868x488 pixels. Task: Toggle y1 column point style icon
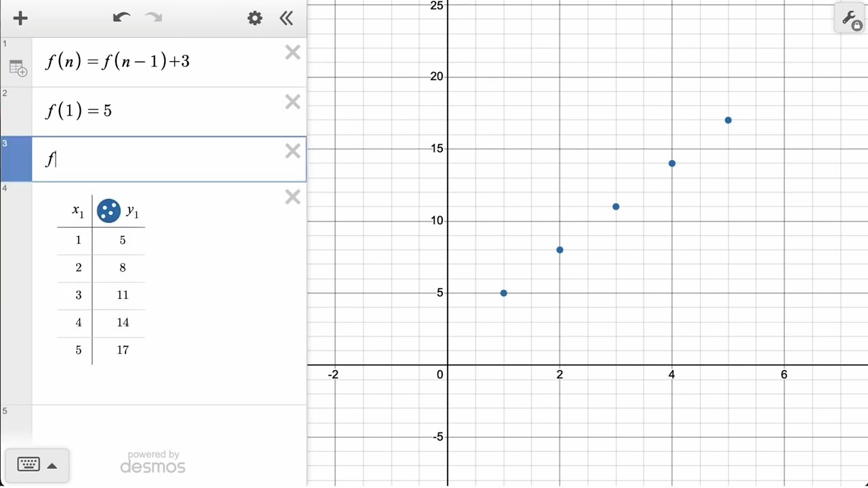[108, 211]
